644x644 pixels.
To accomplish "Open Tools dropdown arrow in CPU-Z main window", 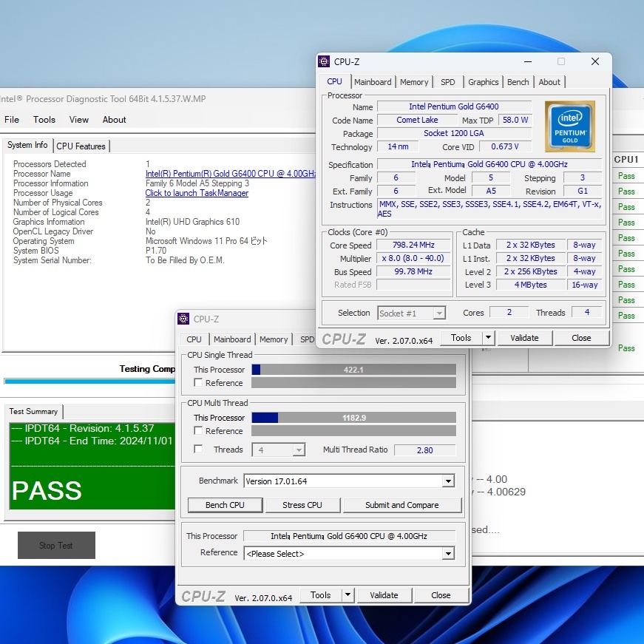I will click(488, 338).
